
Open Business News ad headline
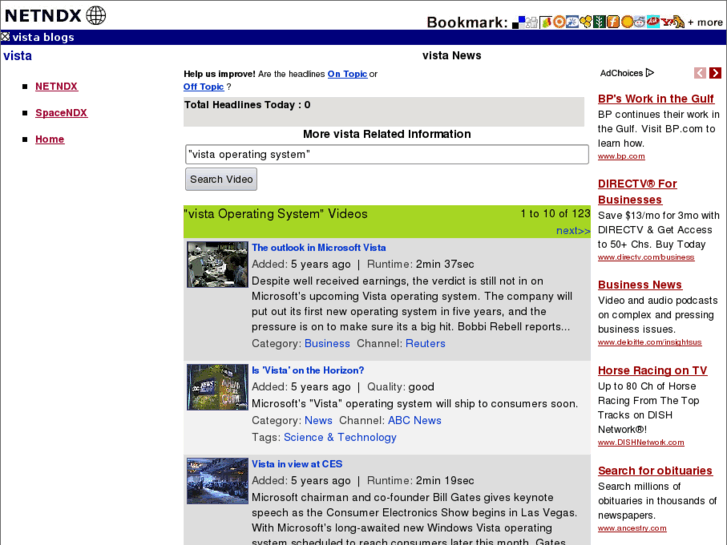(x=640, y=285)
